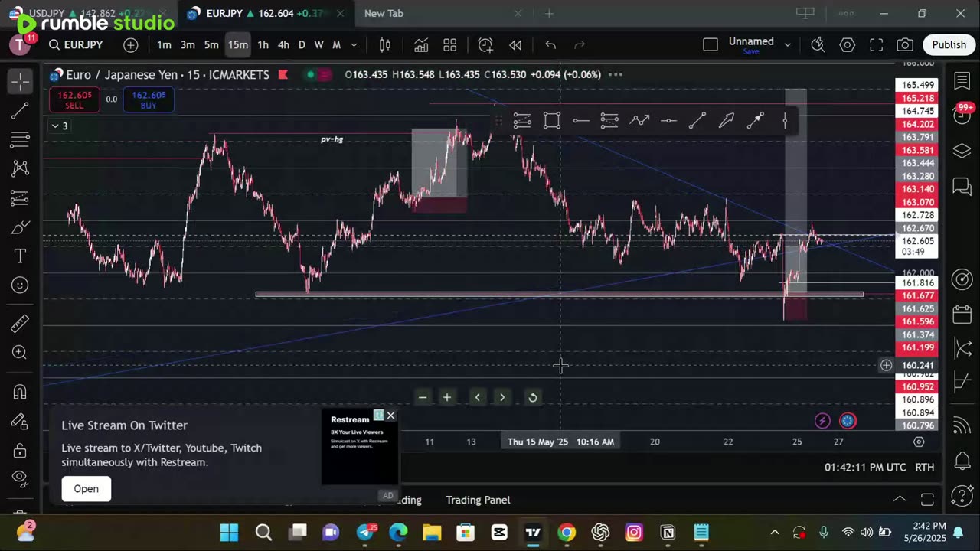The image size is (980, 551).
Task: Select the brush drawing tool
Action: 21,228
